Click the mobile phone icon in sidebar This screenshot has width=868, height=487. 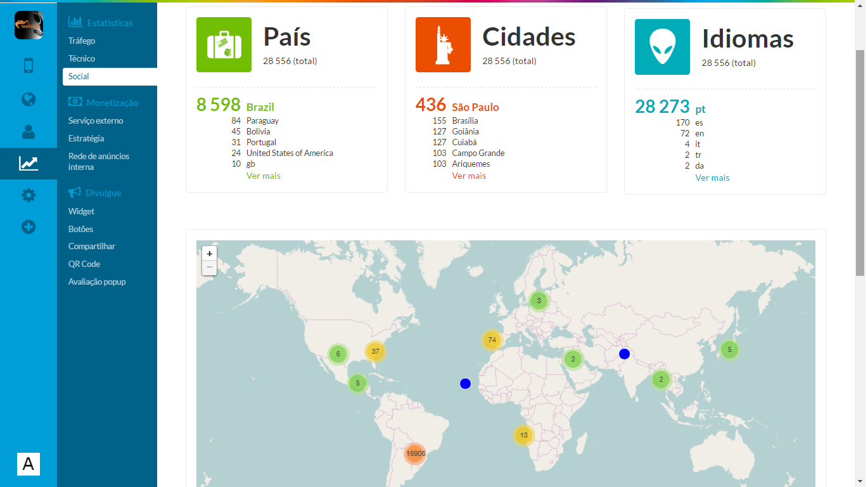[29, 66]
